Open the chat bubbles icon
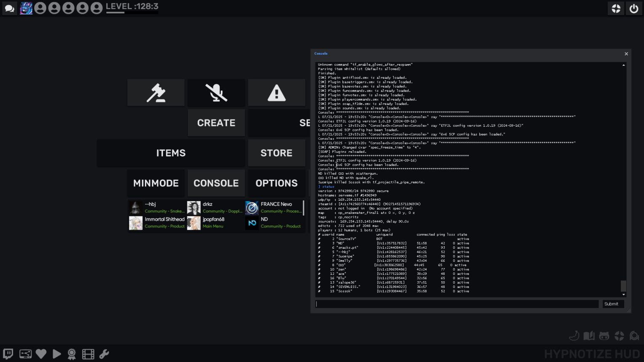The width and height of the screenshot is (644, 362). [x=9, y=8]
